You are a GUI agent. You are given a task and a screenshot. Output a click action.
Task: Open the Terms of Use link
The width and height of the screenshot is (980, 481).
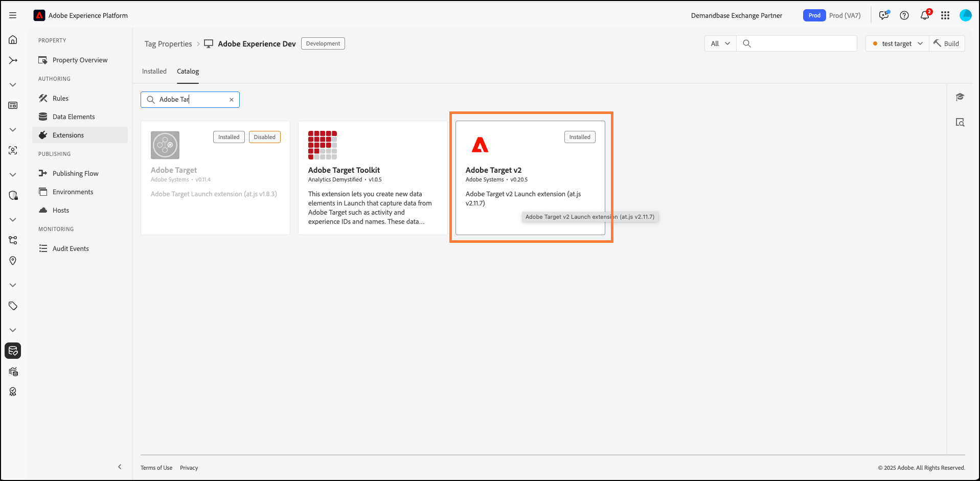pyautogui.click(x=156, y=468)
